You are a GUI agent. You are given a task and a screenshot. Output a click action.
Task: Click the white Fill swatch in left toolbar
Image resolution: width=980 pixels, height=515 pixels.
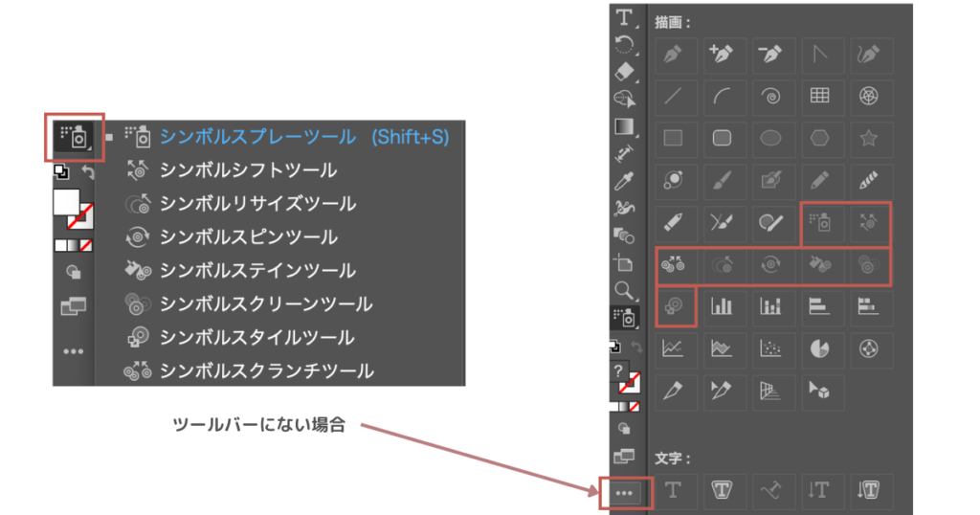66,201
